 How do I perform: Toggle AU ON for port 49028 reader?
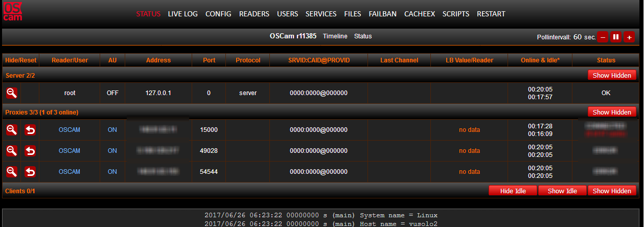coord(112,151)
